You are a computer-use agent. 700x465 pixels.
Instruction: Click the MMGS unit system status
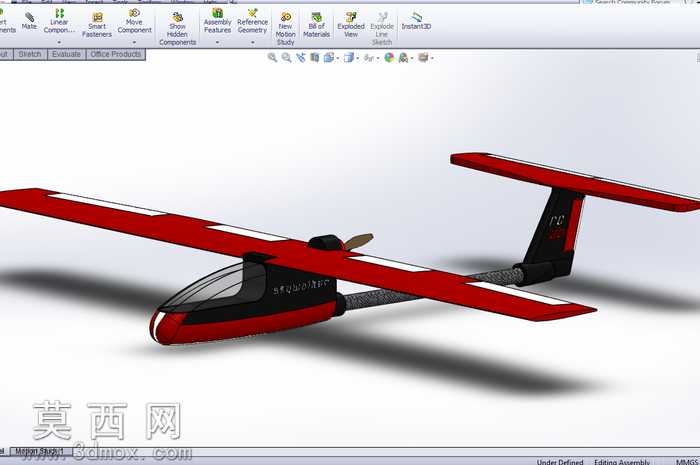coord(687,462)
